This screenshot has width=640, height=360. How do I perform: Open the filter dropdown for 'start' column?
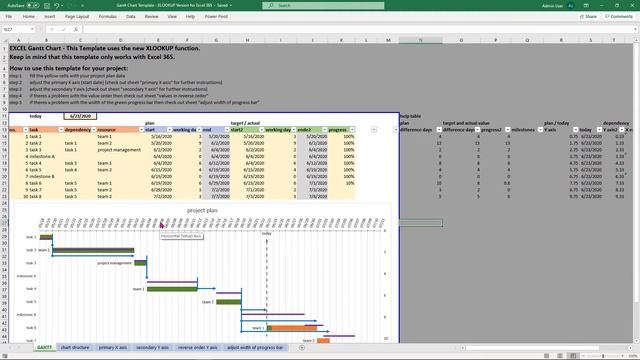click(169, 130)
